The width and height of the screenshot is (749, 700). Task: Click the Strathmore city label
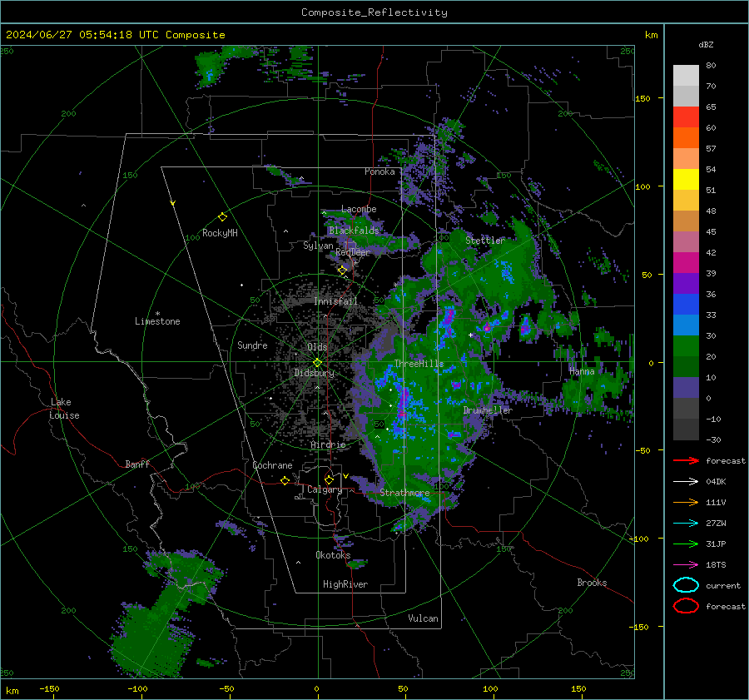(404, 493)
